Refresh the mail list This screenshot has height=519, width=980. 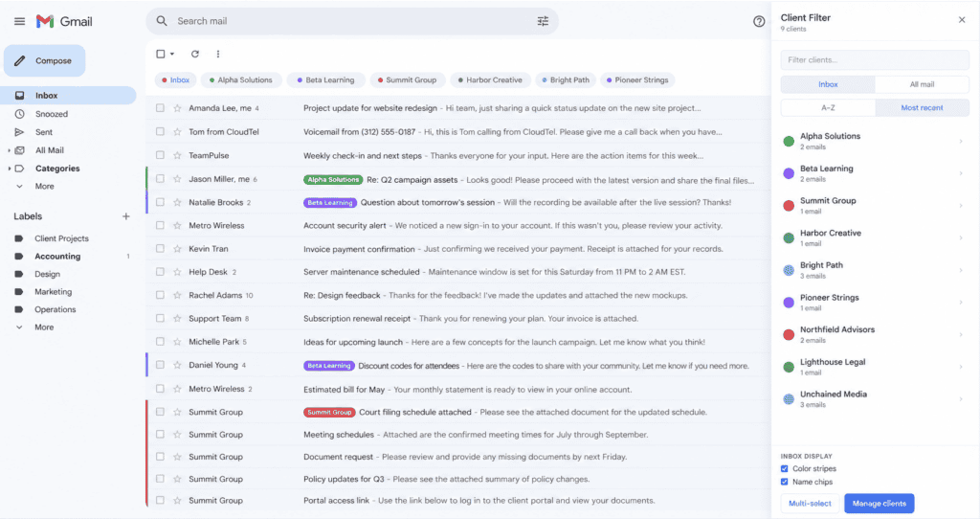tap(195, 55)
